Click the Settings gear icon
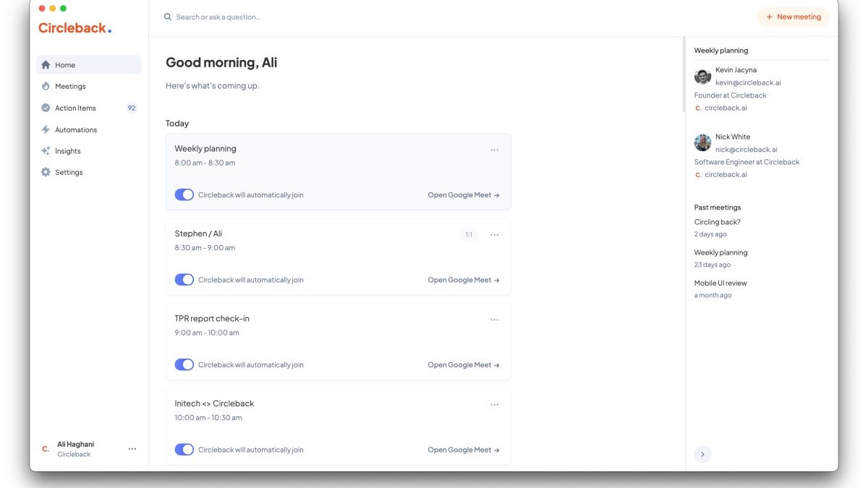 [x=46, y=172]
